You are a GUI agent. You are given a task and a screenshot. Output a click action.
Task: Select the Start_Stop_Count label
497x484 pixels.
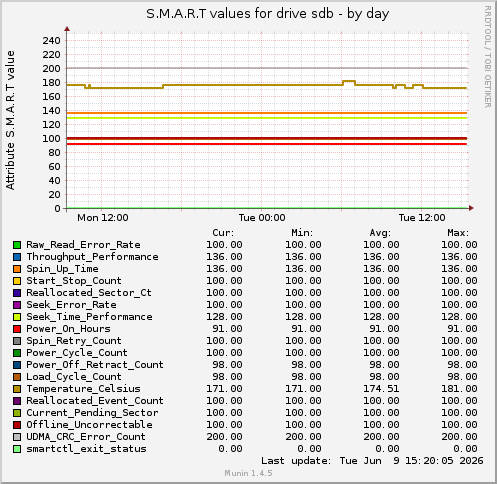tap(74, 281)
